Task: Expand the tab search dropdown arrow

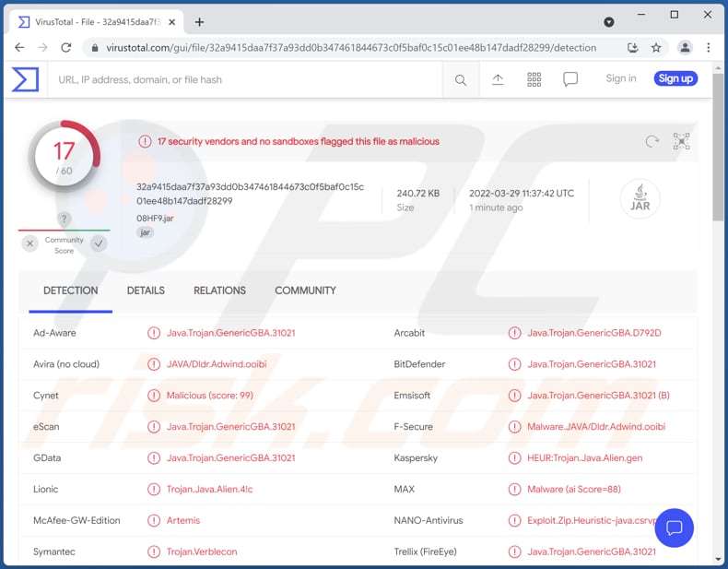Action: coord(609,21)
